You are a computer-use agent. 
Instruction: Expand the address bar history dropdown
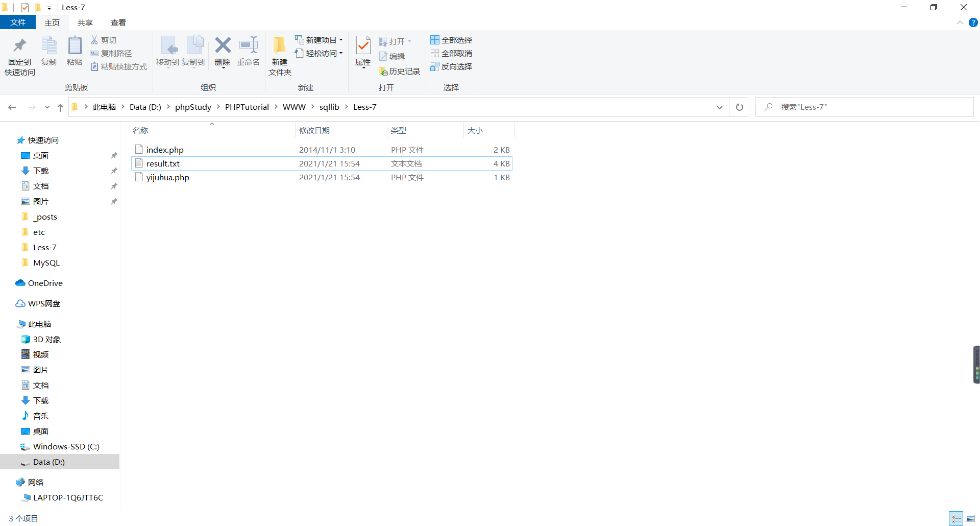(719, 107)
